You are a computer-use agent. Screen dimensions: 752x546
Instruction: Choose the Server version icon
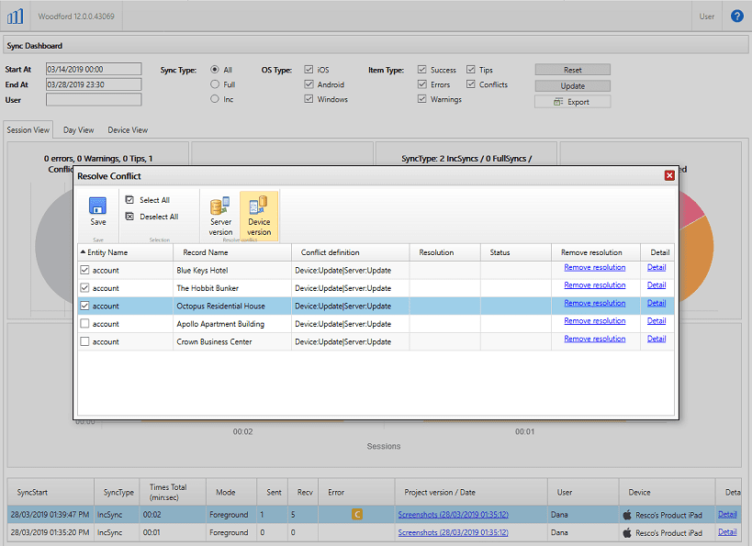point(220,205)
